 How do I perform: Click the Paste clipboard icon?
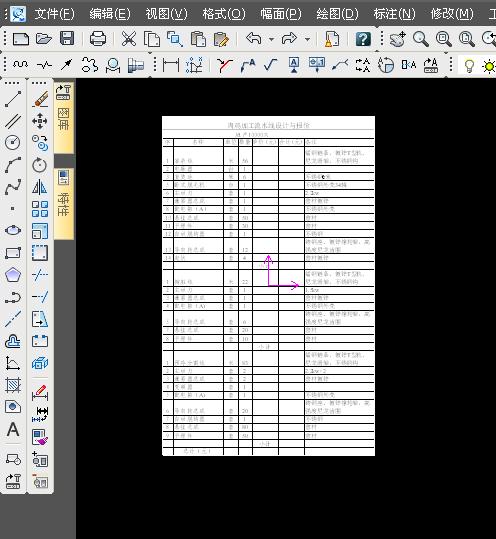point(198,39)
